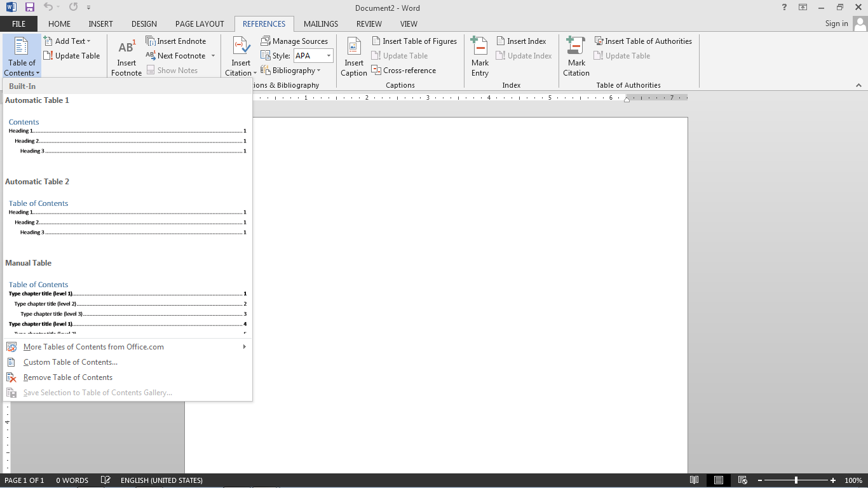Click the right indent marker on the ruler

click(627, 100)
